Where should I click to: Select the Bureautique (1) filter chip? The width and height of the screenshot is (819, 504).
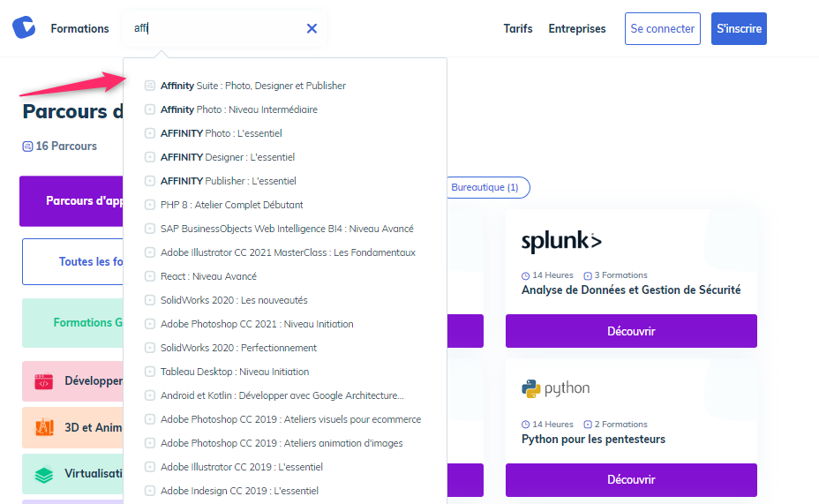[x=488, y=187]
